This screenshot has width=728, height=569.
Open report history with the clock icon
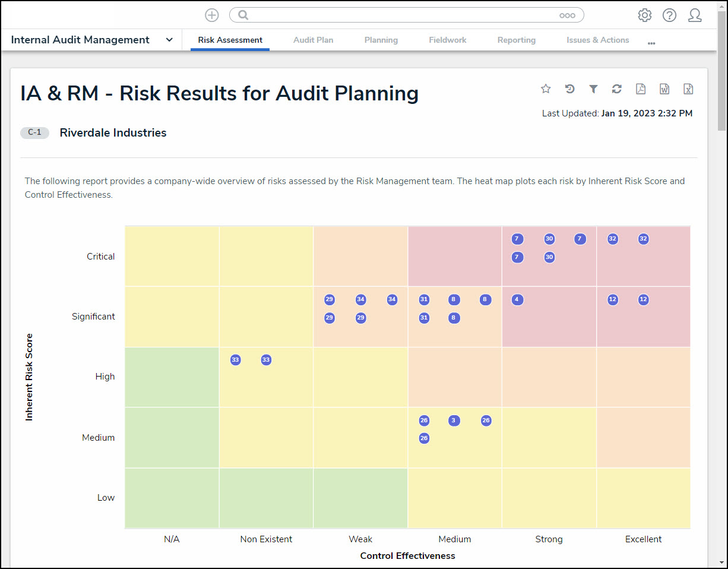(x=569, y=89)
